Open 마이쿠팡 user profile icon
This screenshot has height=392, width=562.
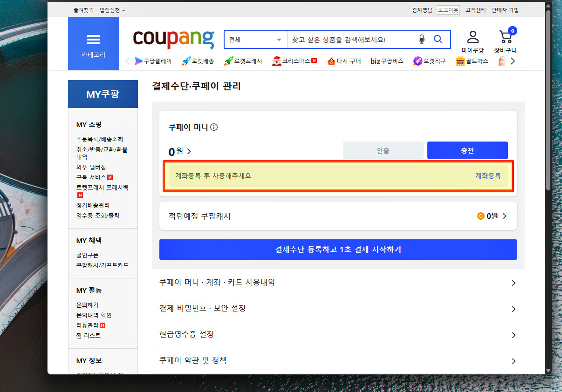[473, 41]
